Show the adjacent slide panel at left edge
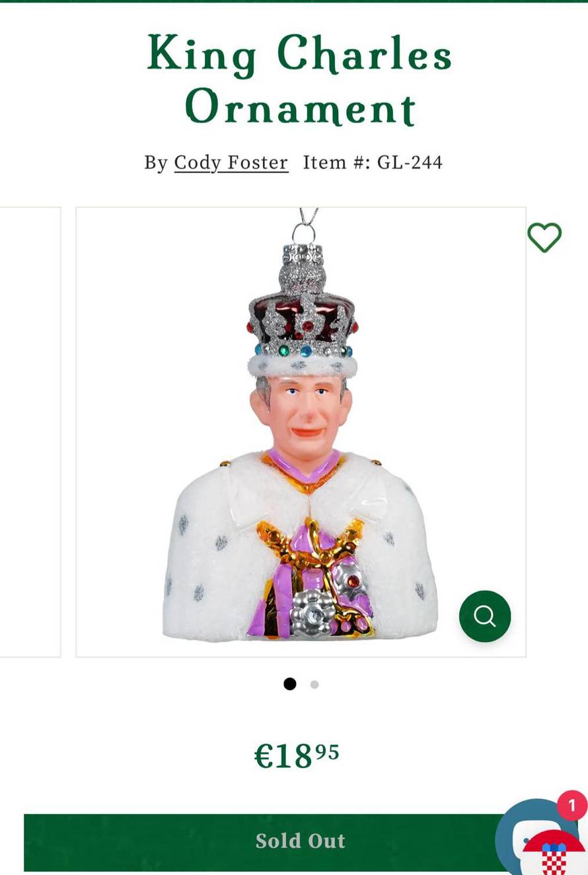The height and width of the screenshot is (875, 588). [30, 432]
